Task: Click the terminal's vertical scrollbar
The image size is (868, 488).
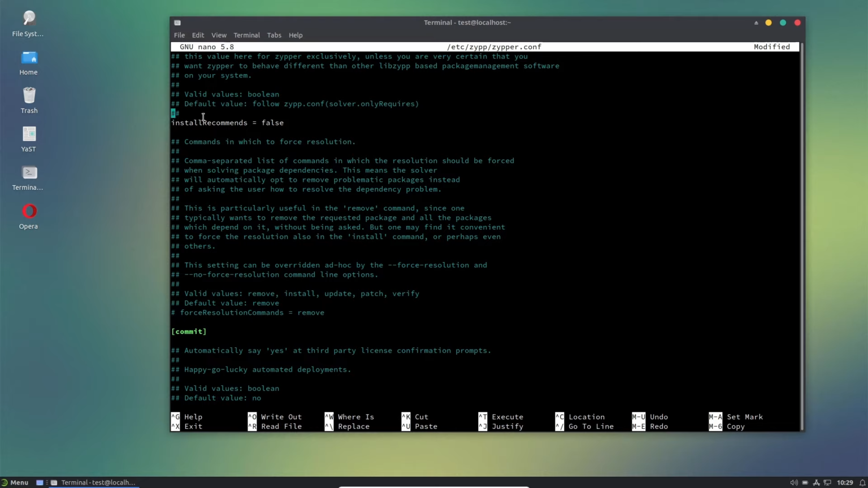Action: pyautogui.click(x=801, y=237)
